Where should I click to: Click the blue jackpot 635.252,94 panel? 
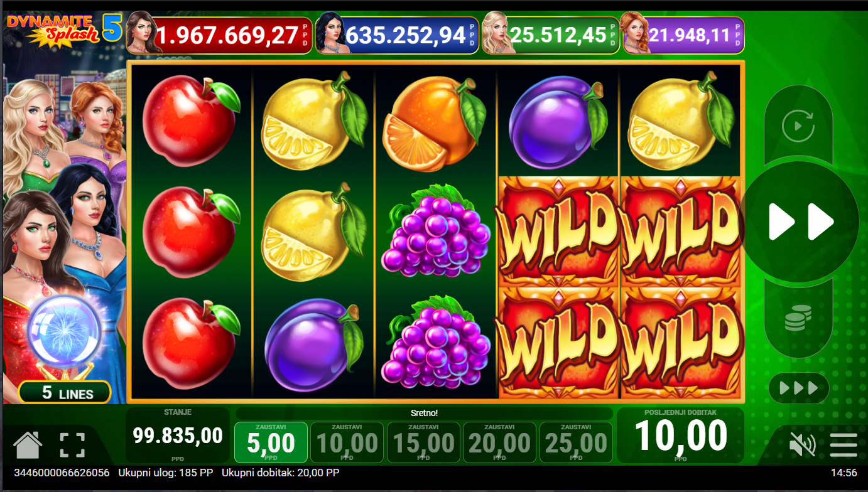point(397,35)
